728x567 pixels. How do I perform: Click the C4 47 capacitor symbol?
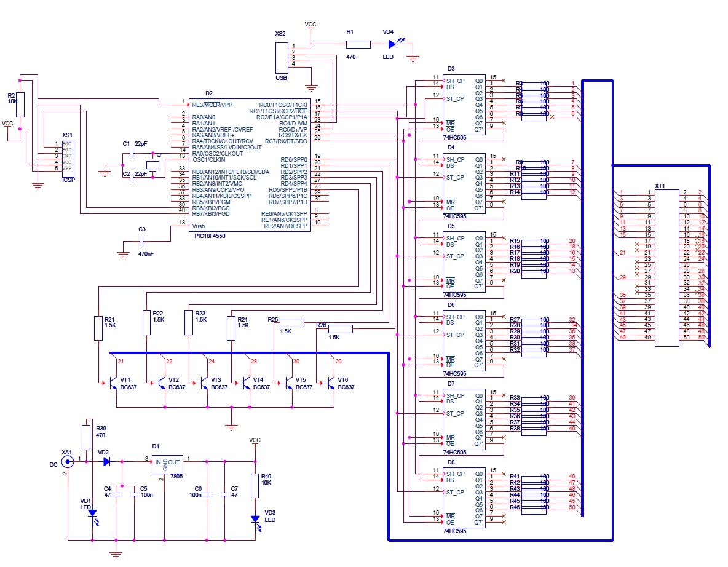click(x=116, y=494)
